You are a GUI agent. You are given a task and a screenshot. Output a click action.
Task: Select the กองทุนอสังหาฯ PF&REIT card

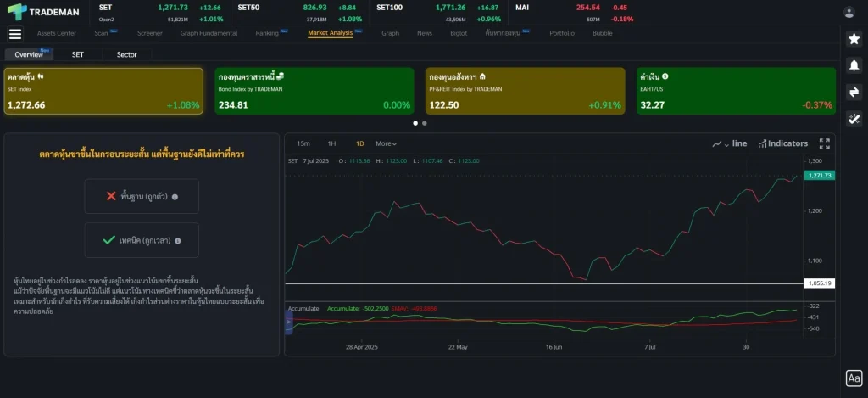pos(526,91)
